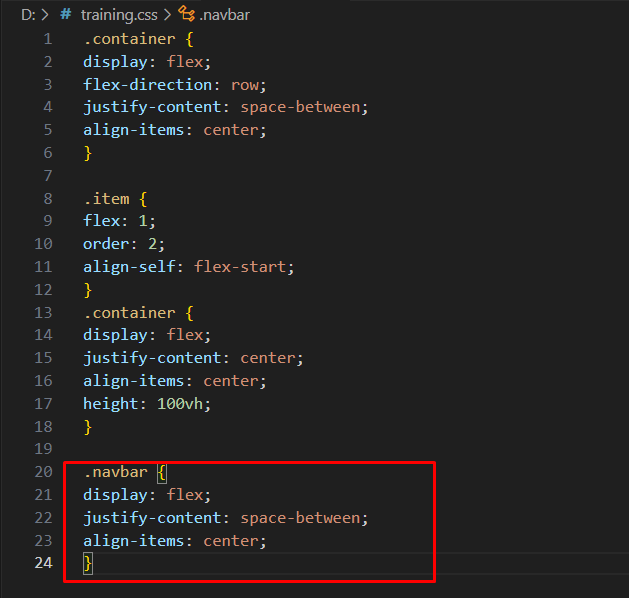
Task: Expand chevron after training.css in breadcrumb
Action: point(167,15)
